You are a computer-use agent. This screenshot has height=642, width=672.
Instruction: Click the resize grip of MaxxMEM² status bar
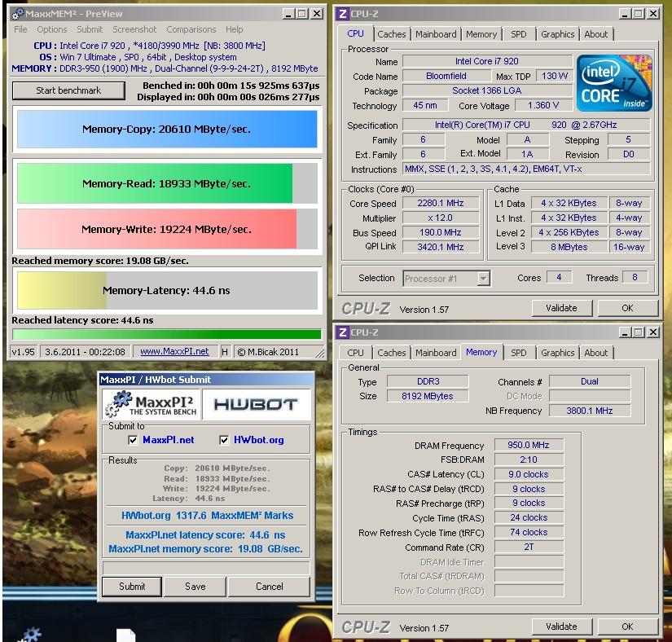pos(320,353)
